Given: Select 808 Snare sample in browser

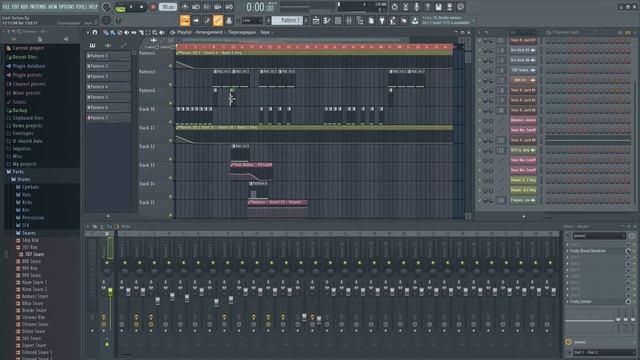Looking at the screenshot, I should tap(31, 261).
